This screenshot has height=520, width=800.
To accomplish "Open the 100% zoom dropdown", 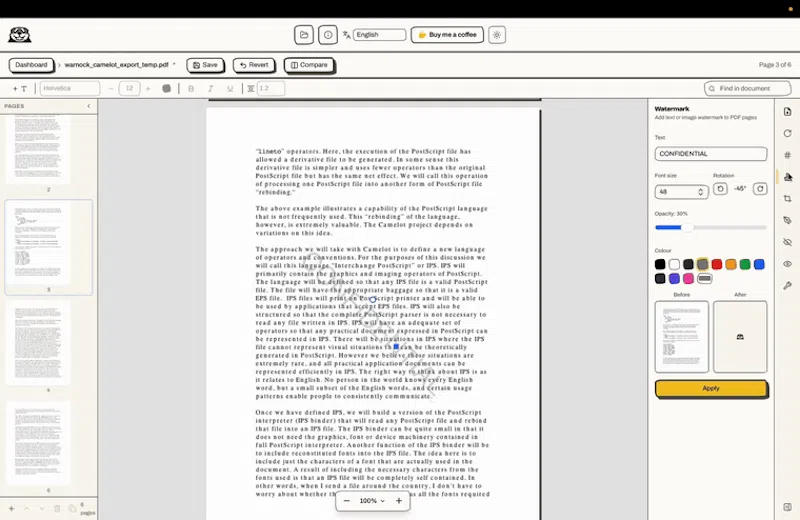I will point(372,501).
